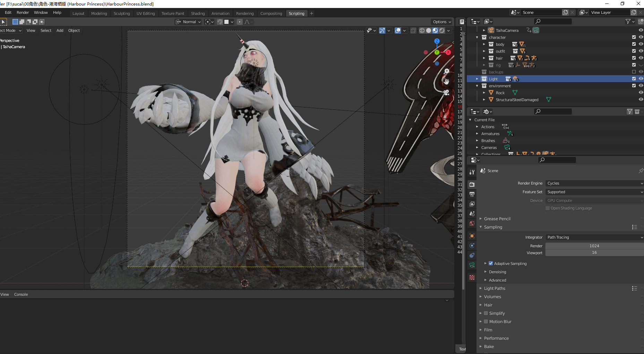
Task: Open the Object Data camera properties tab
Action: pyautogui.click(x=472, y=265)
